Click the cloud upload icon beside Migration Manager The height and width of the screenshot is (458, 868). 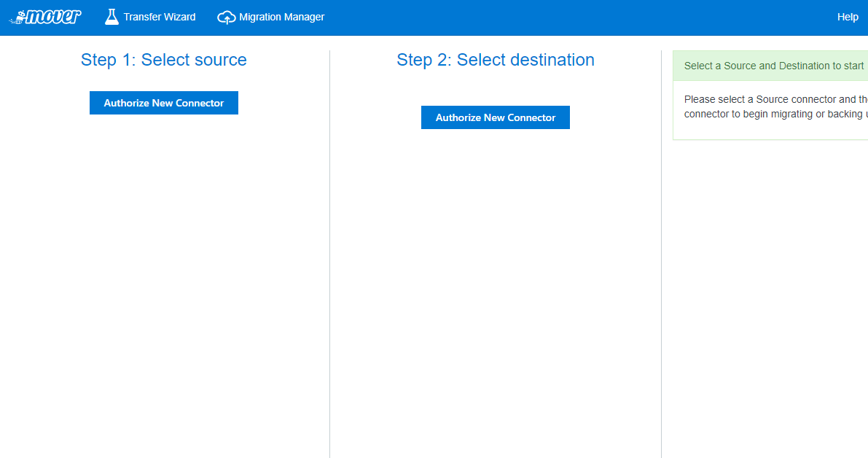point(227,17)
